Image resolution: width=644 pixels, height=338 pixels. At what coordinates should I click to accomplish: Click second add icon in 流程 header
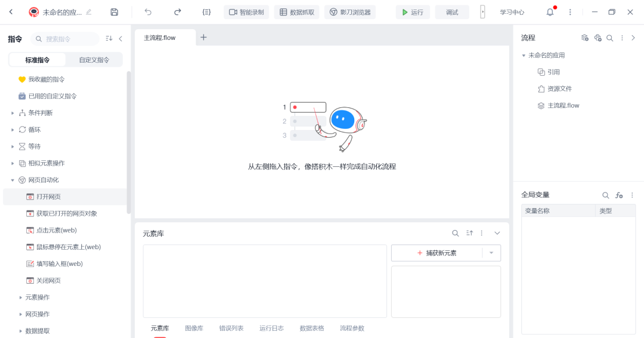coord(597,38)
